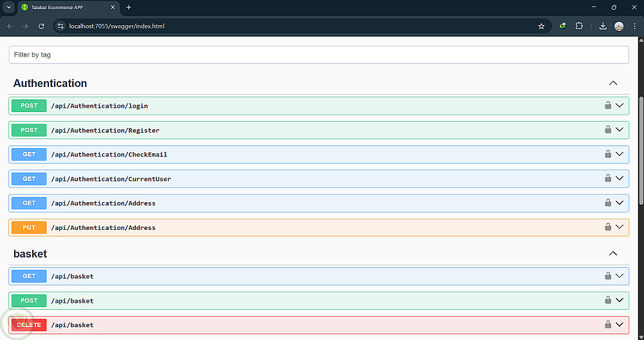The height and width of the screenshot is (340, 644).
Task: Open the tab search dropdown arrow
Action: pos(8,7)
